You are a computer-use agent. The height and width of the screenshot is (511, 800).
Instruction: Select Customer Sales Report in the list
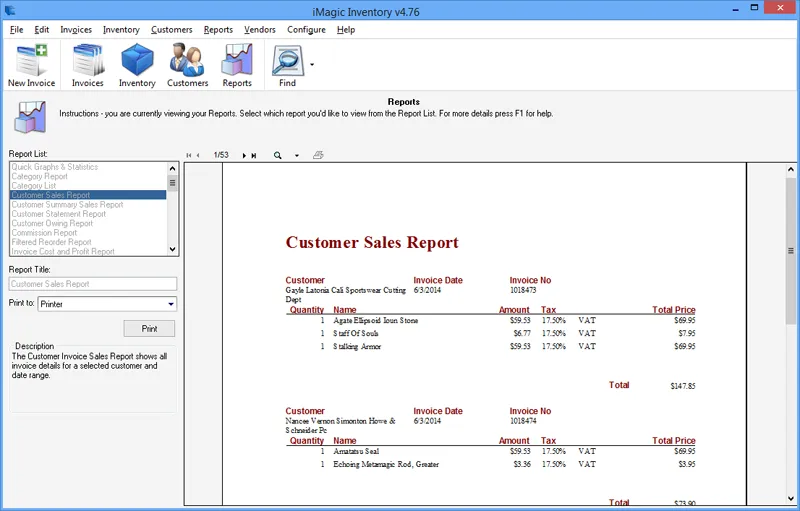[88, 195]
